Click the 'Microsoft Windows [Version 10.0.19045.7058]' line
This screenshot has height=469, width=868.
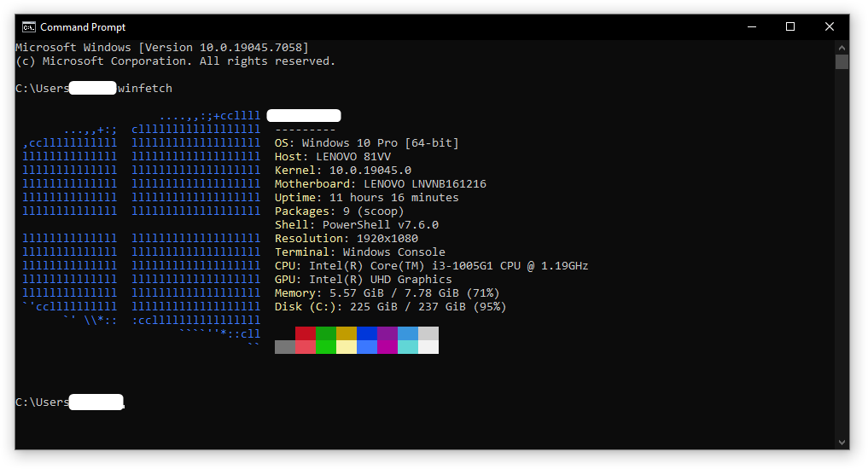[x=162, y=48]
